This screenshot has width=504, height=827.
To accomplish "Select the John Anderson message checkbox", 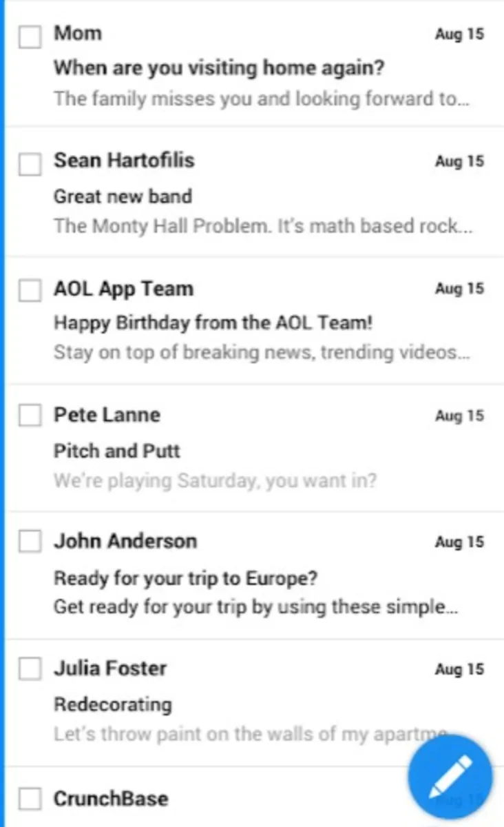I will pos(30,543).
